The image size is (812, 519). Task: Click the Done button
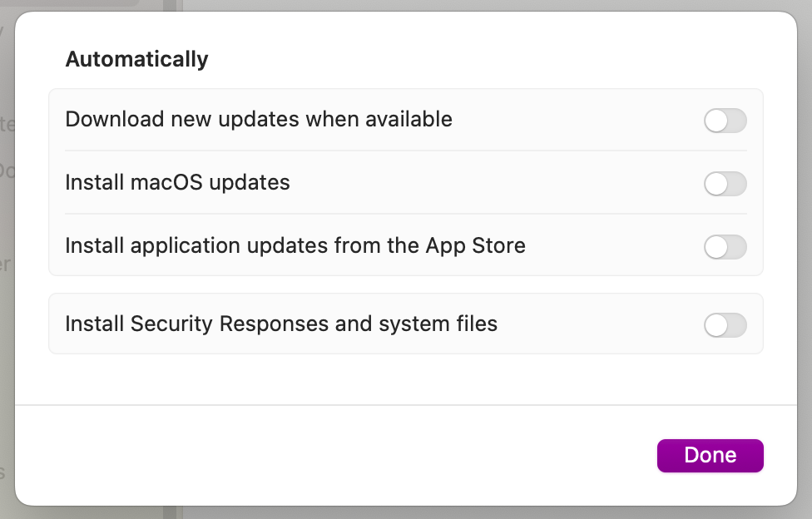click(710, 456)
